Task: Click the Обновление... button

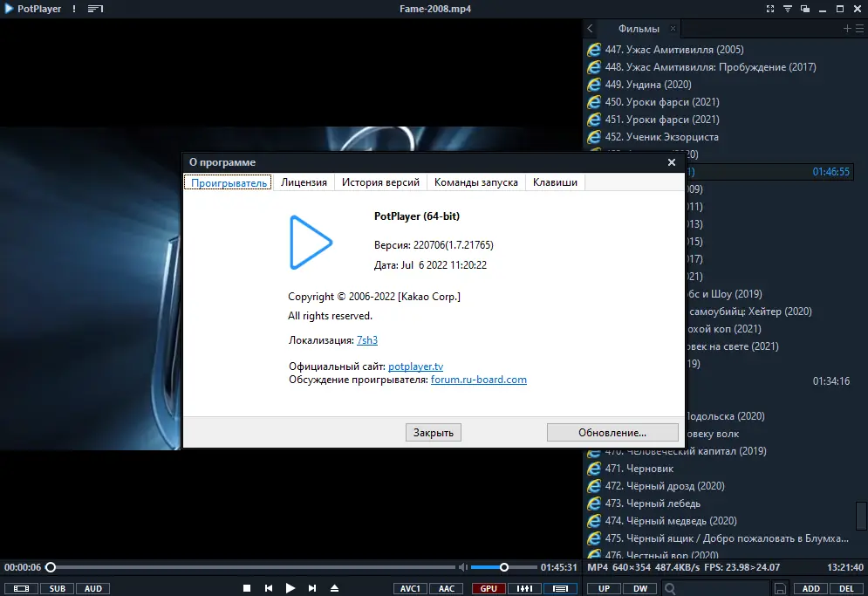Action: (x=612, y=433)
